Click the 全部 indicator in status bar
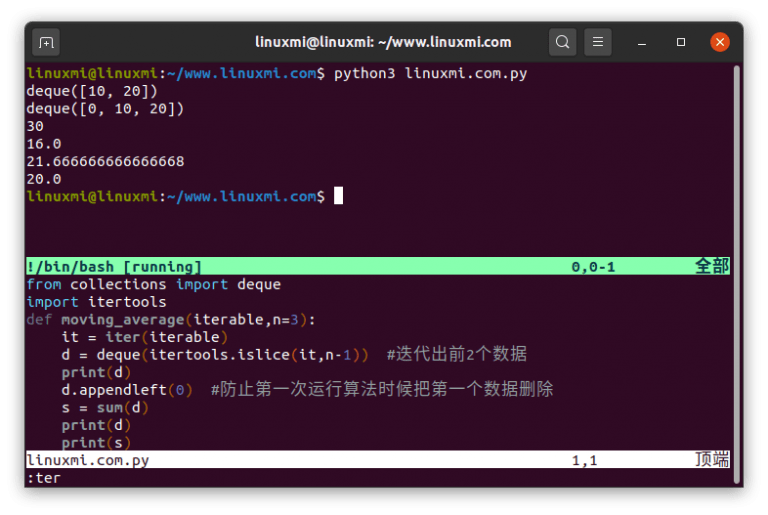 (712, 267)
